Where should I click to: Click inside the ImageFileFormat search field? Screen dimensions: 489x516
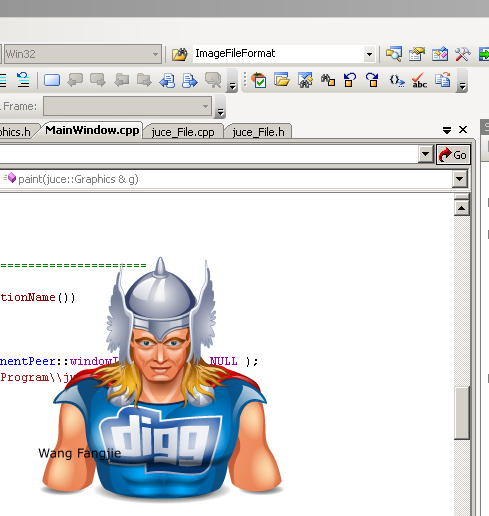coord(278,54)
